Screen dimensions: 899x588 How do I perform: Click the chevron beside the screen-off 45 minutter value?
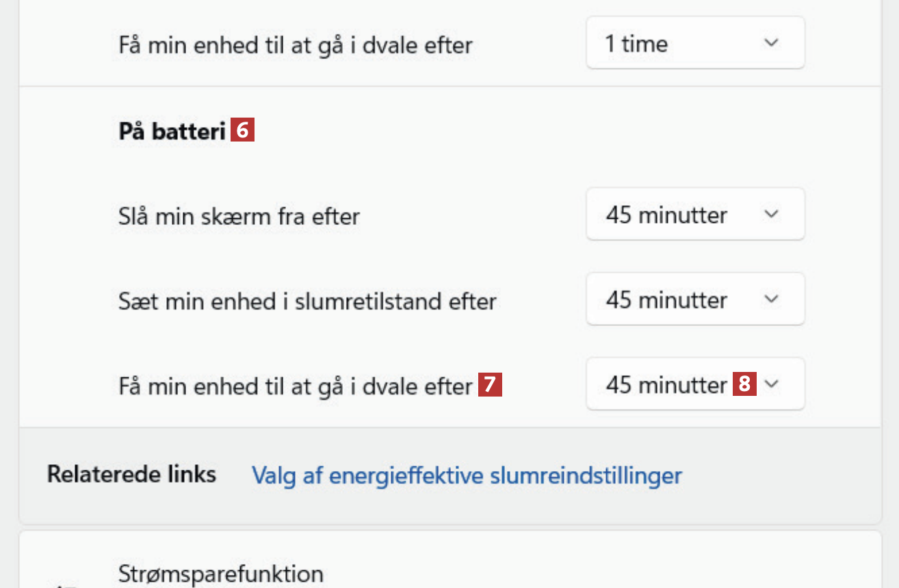(771, 215)
